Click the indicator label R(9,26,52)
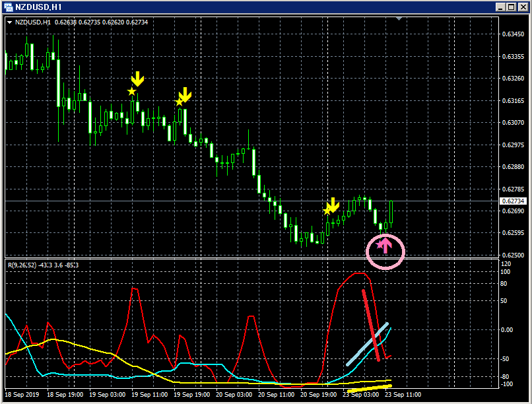 point(22,265)
